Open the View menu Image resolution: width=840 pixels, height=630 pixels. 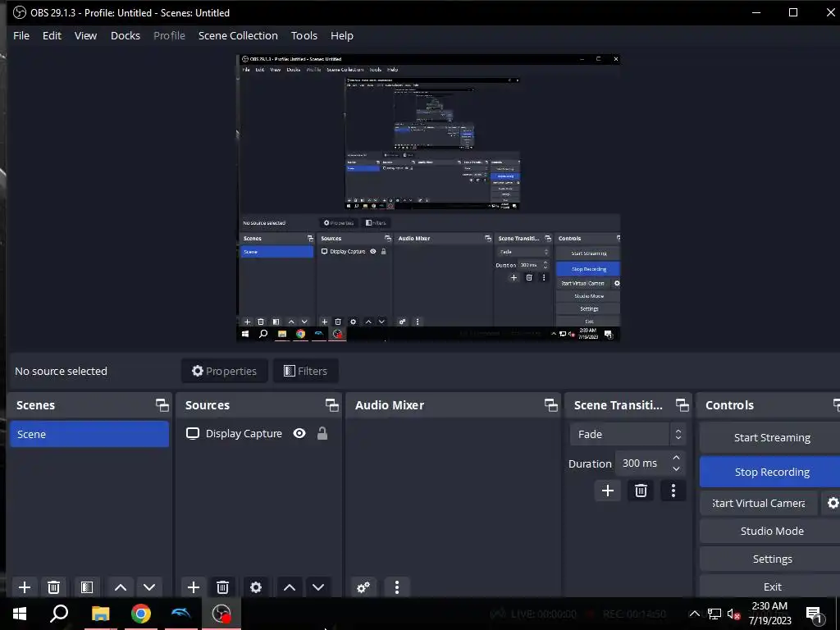coord(85,36)
